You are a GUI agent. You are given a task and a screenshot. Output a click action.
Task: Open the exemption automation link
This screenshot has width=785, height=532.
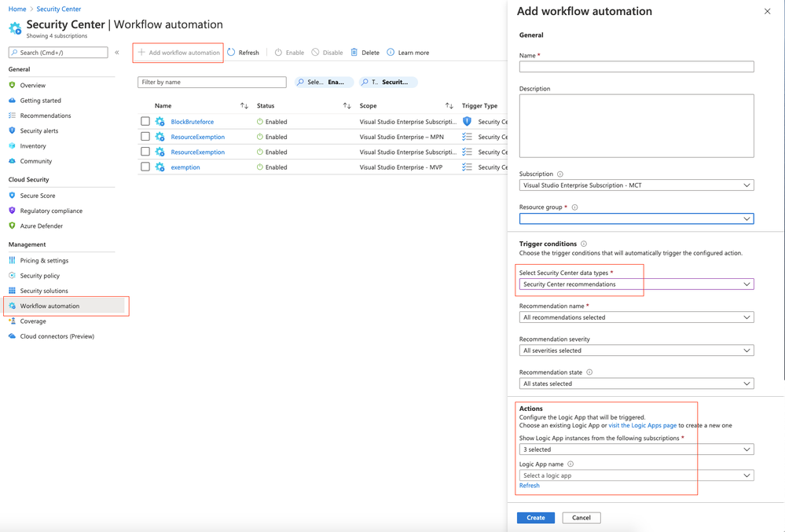pyautogui.click(x=185, y=167)
